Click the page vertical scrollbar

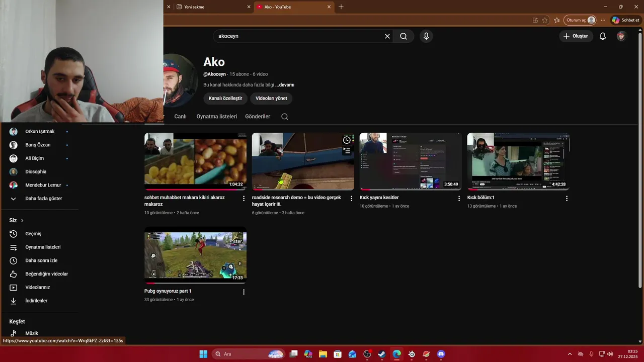pyautogui.click(x=640, y=161)
